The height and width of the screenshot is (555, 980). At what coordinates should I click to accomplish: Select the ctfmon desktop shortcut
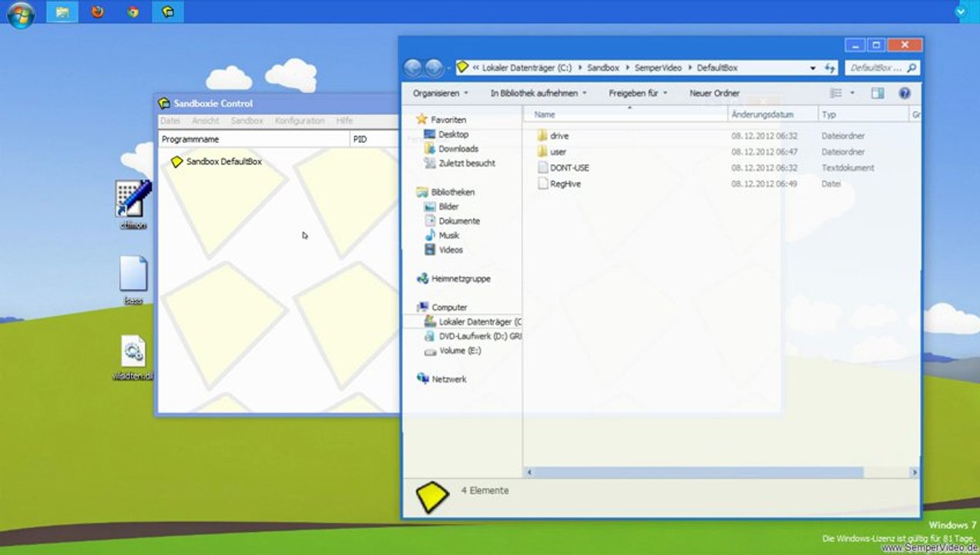[133, 205]
